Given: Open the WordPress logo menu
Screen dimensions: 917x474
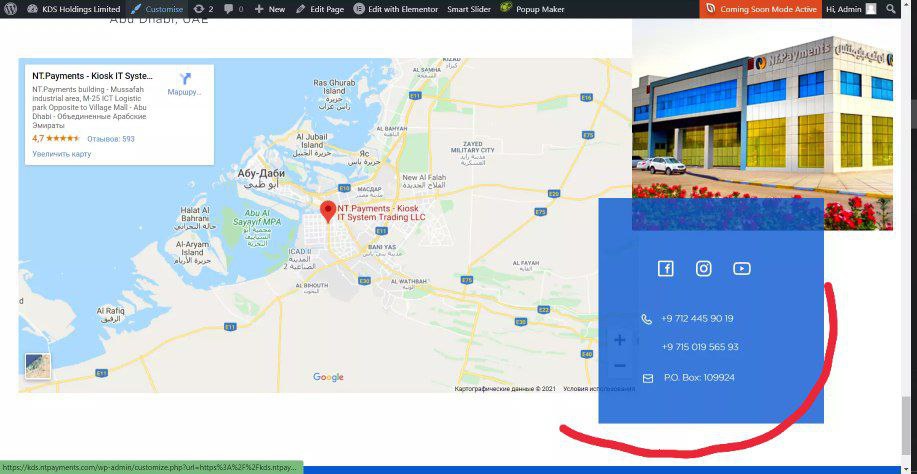Looking at the screenshot, I should tap(12, 9).
